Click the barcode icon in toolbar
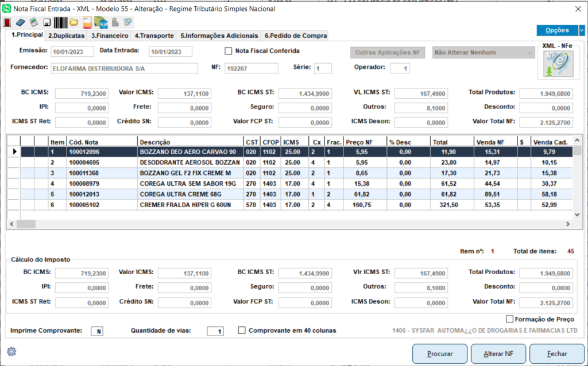The image size is (588, 366). click(x=60, y=22)
